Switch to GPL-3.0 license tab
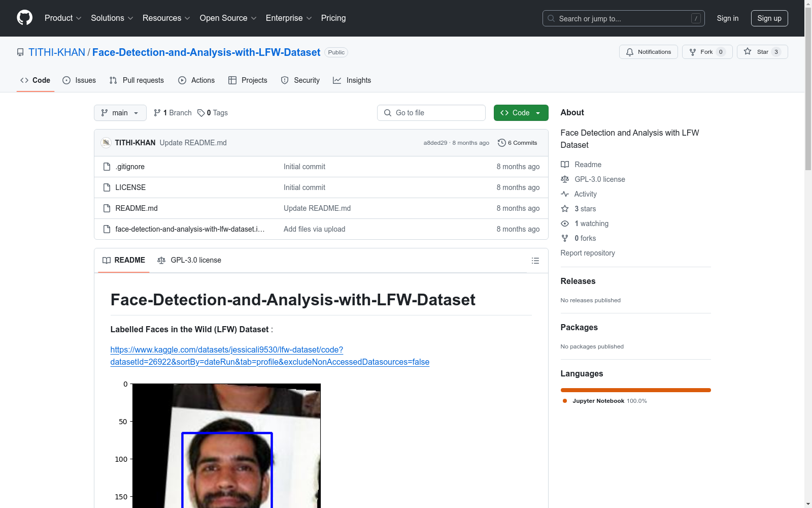The height and width of the screenshot is (508, 812). coord(189,260)
